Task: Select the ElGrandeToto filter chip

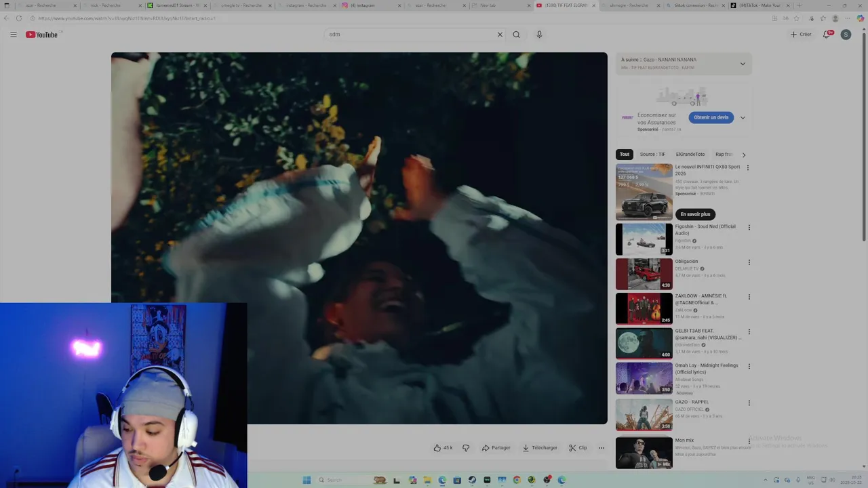Action: click(x=690, y=155)
